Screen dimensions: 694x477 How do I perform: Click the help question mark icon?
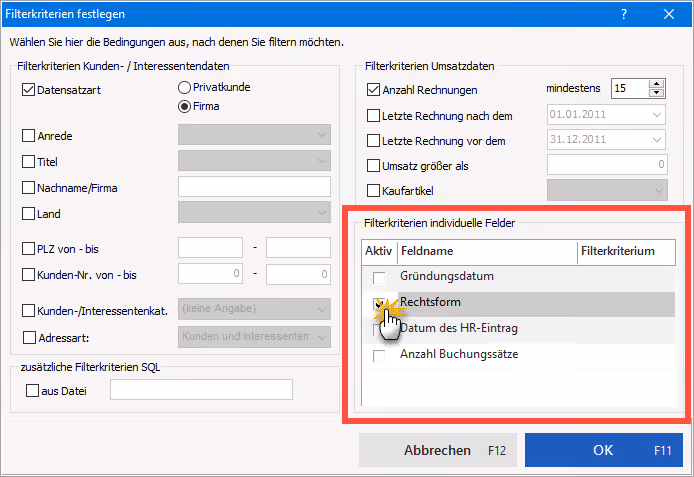point(624,14)
